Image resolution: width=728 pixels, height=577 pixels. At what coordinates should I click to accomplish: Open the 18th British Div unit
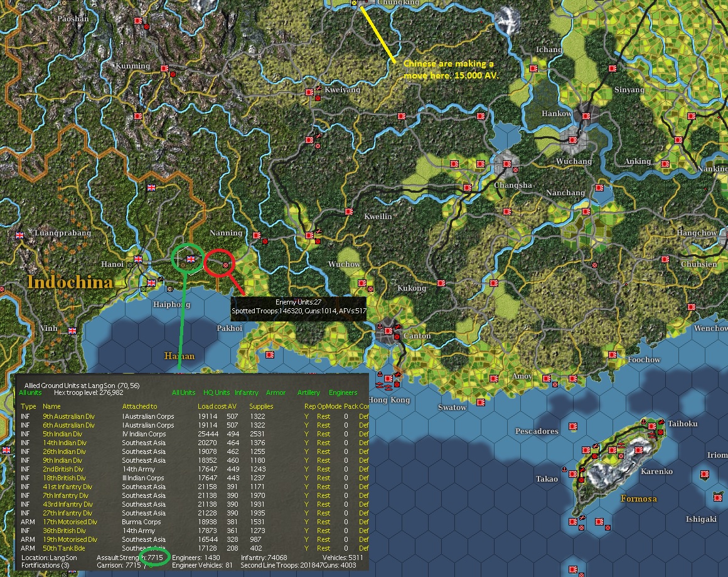64,478
